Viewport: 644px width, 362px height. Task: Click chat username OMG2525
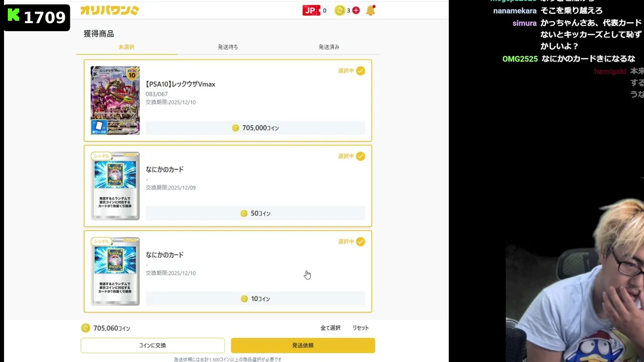(520, 59)
